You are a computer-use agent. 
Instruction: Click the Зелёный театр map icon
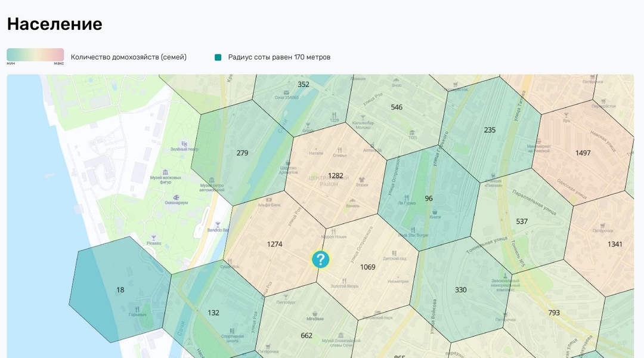184,144
